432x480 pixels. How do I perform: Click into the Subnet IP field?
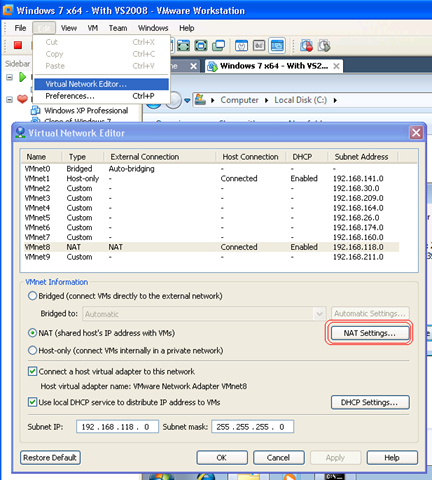pos(117,427)
